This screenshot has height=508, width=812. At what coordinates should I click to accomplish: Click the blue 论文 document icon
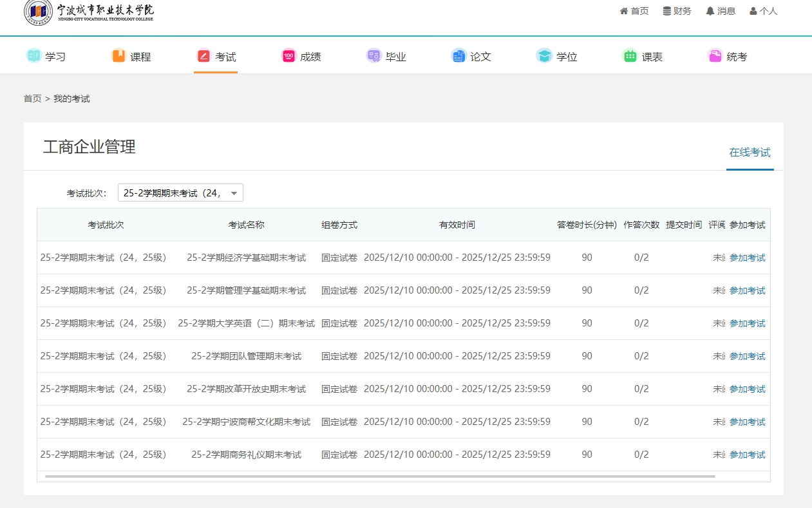click(x=458, y=56)
